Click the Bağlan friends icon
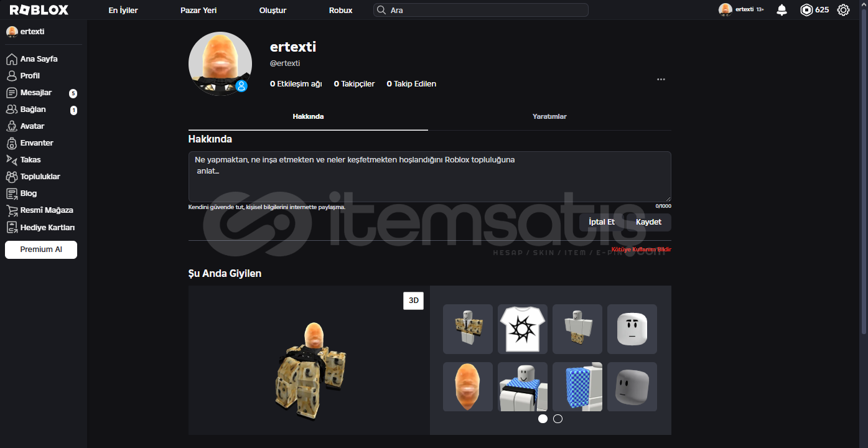 point(11,110)
